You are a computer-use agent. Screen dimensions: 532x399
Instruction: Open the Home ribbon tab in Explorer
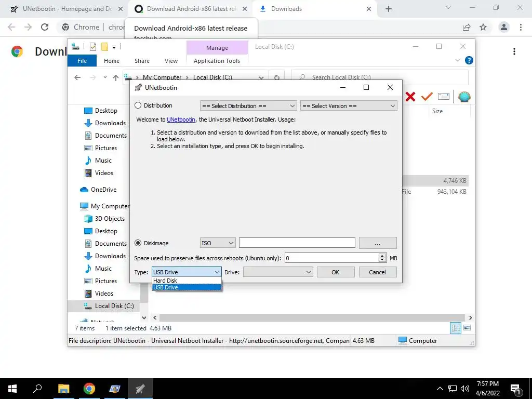tap(112, 61)
